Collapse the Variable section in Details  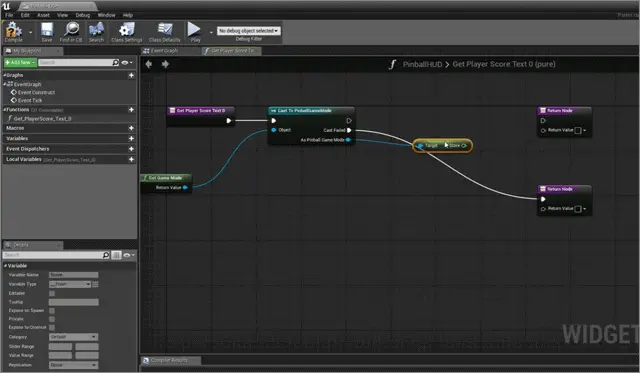5,266
